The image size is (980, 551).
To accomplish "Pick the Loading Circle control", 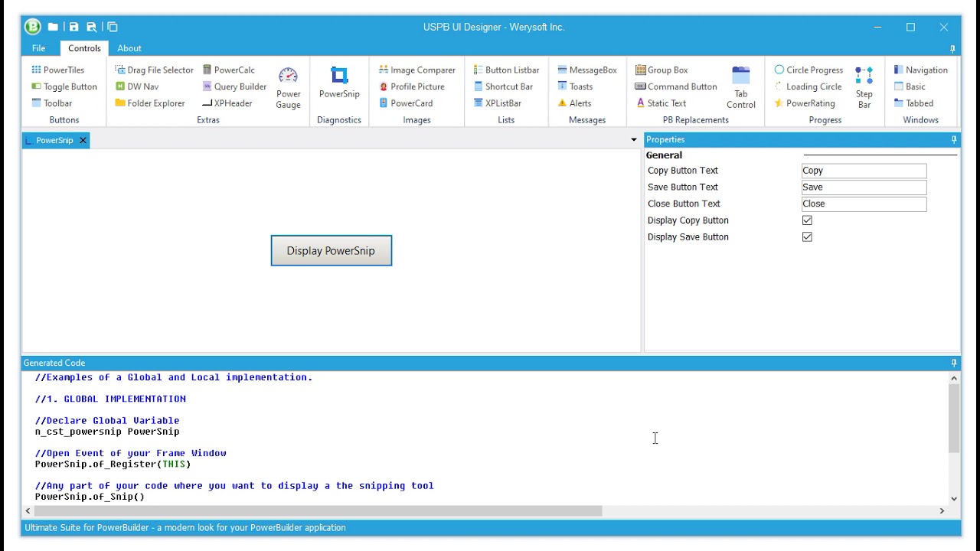I will (808, 86).
